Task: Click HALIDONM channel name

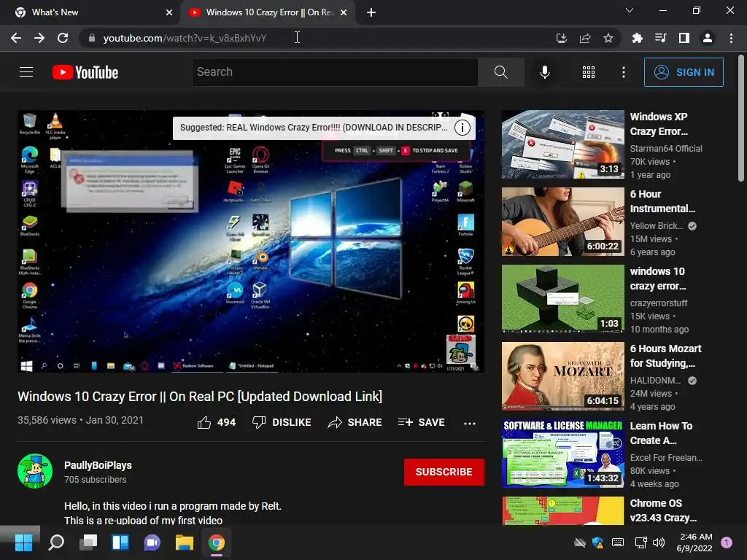Action: tap(656, 381)
